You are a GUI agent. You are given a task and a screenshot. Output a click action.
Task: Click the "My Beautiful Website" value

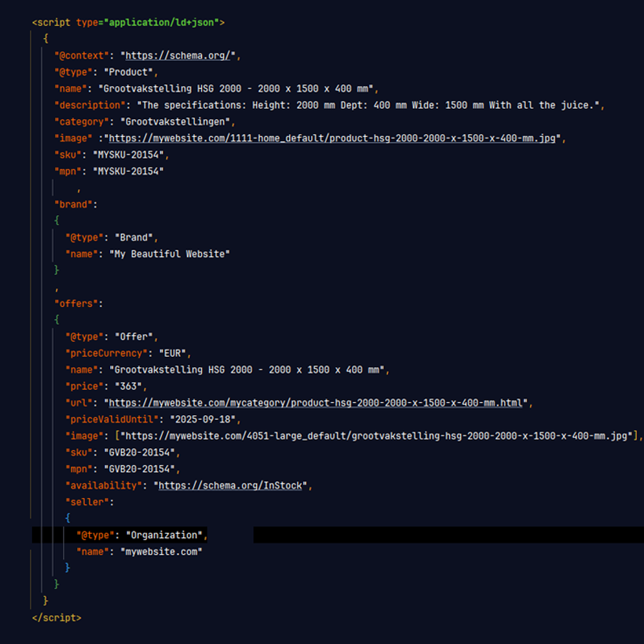tap(169, 254)
